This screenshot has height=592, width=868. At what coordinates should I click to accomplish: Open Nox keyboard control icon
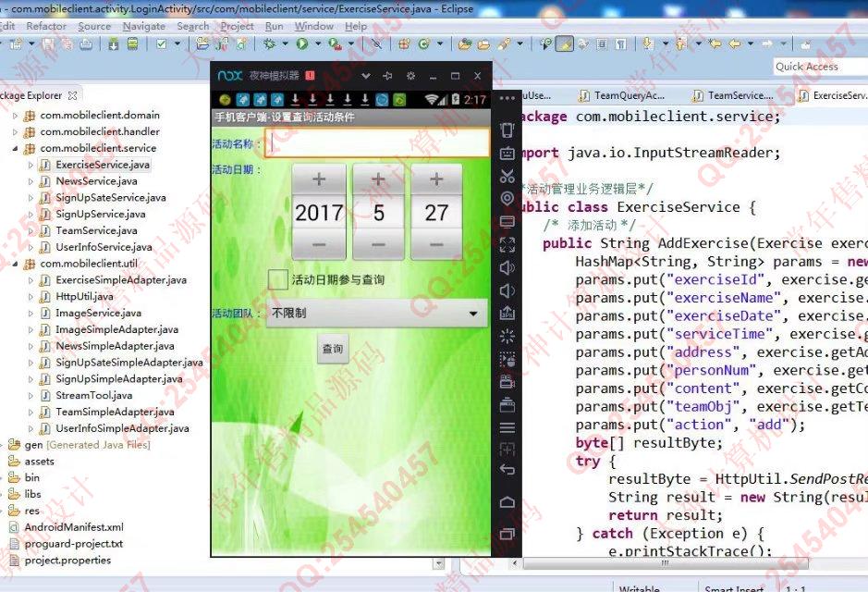(x=507, y=154)
